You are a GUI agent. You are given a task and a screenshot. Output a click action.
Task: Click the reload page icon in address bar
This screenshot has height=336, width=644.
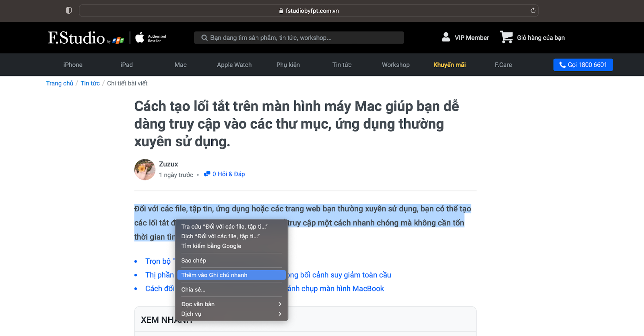533,10
